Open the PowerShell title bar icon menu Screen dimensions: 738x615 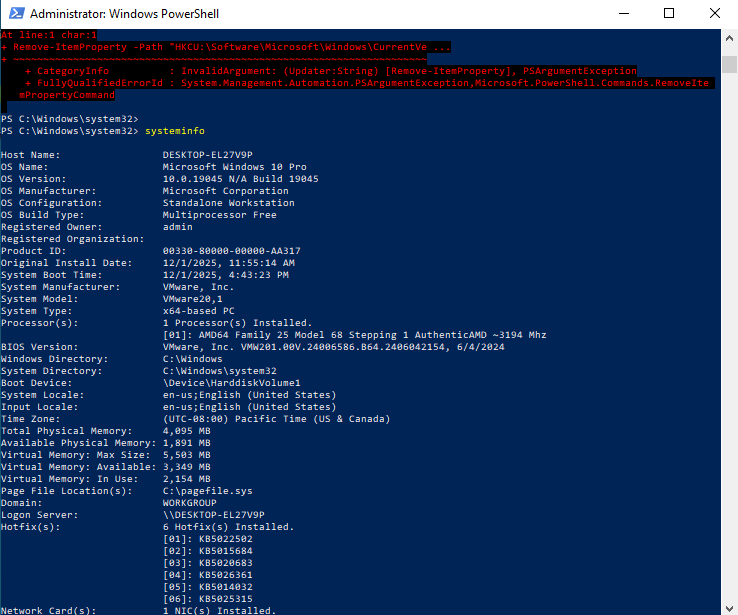click(x=17, y=13)
